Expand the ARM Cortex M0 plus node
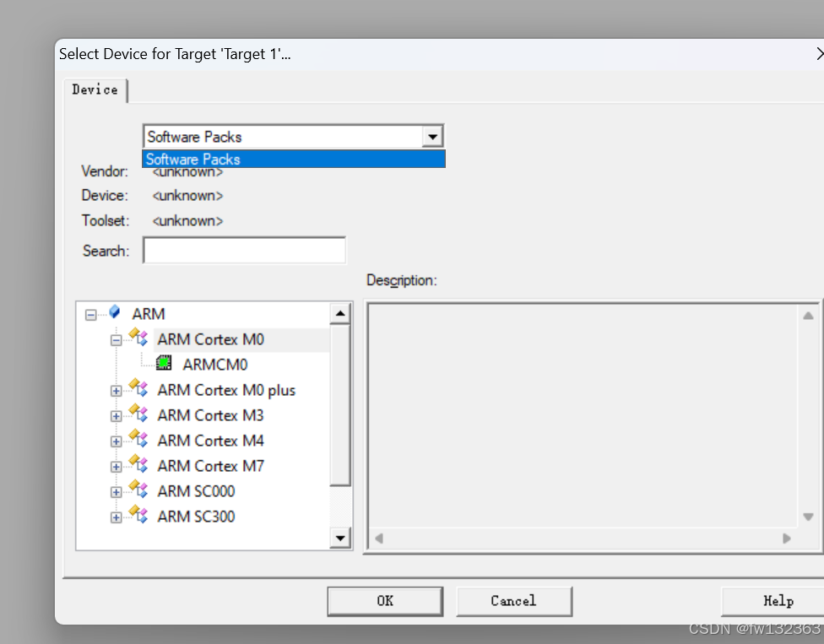 pyautogui.click(x=117, y=391)
